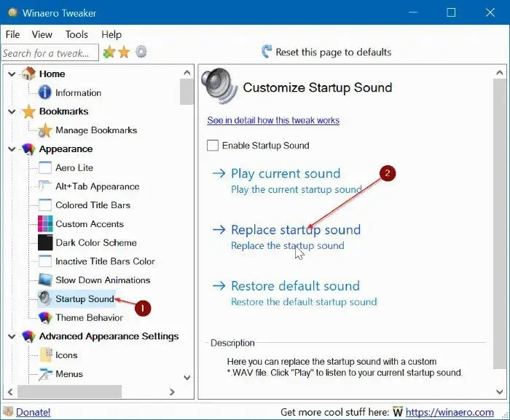Open bookmarks via the gold star toolbar icon
The height and width of the screenshot is (420, 510).
pos(125,52)
